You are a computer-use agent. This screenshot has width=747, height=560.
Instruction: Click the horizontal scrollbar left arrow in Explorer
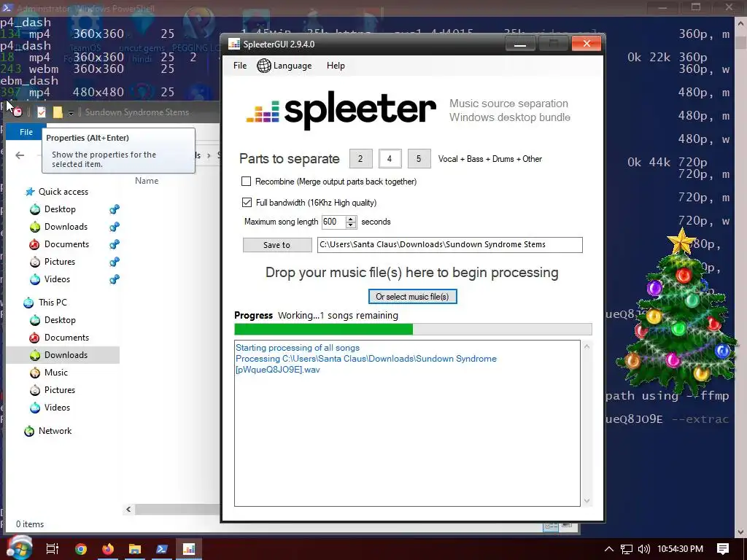(x=128, y=510)
